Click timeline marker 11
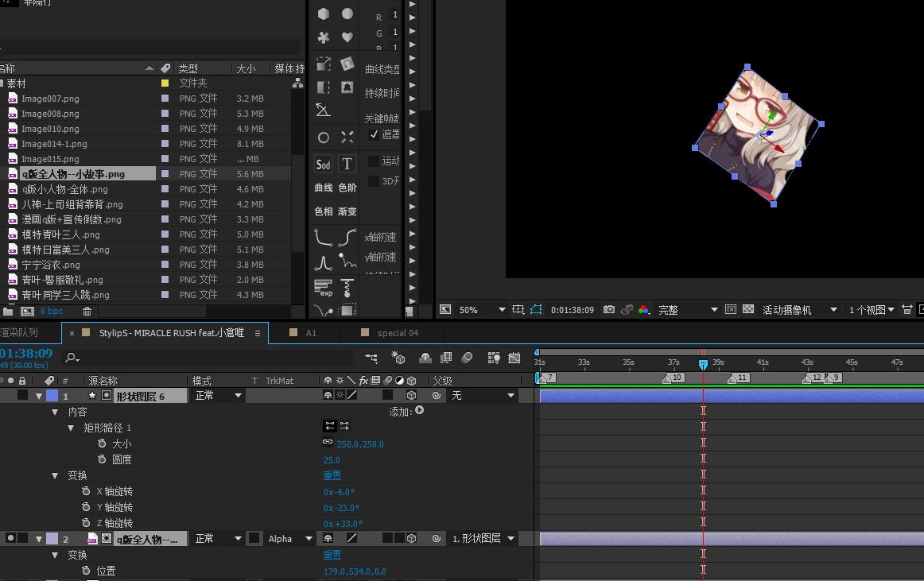 [x=737, y=378]
